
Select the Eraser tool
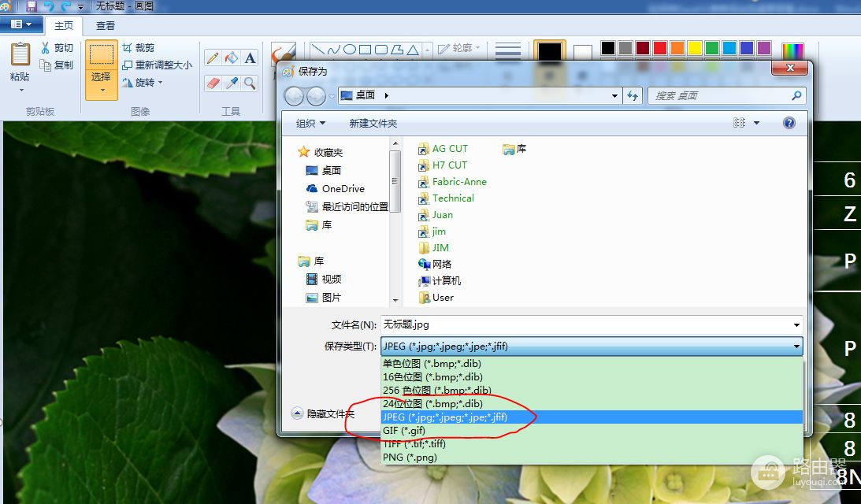(213, 83)
